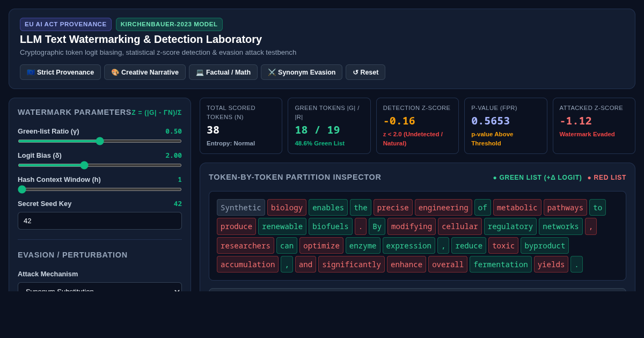644x338 pixels.
Task: Click the Red List legend label
Action: coord(606,178)
